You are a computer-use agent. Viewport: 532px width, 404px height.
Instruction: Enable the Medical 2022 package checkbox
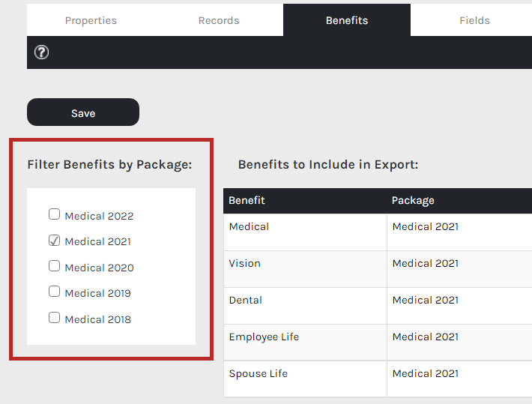tap(54, 214)
